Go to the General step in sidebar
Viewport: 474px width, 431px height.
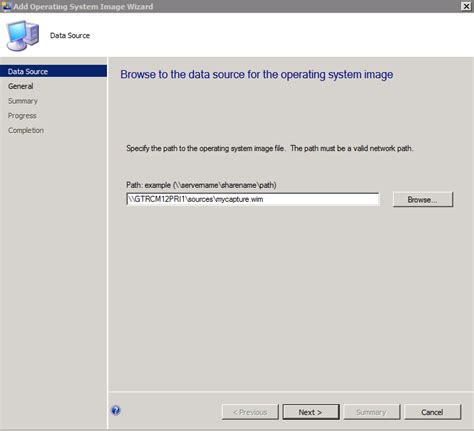click(21, 86)
